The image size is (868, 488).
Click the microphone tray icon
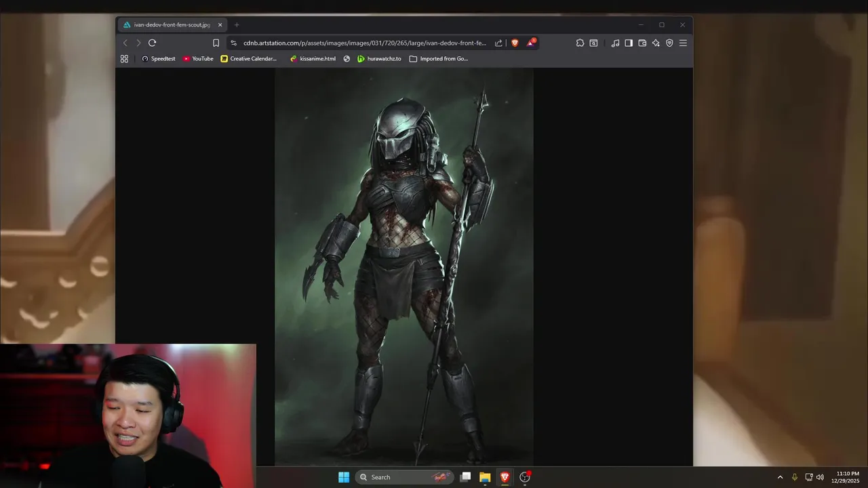tap(795, 477)
